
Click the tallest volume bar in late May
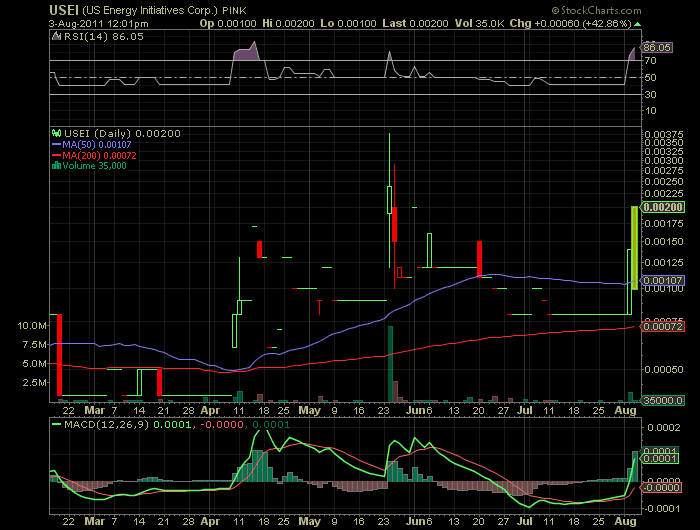click(x=389, y=361)
